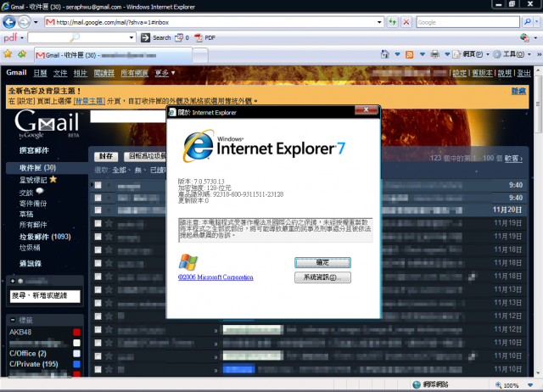Tick checkbox for second 9:40 message
Image resolution: width=543 pixels, height=392 pixels.
[x=98, y=198]
